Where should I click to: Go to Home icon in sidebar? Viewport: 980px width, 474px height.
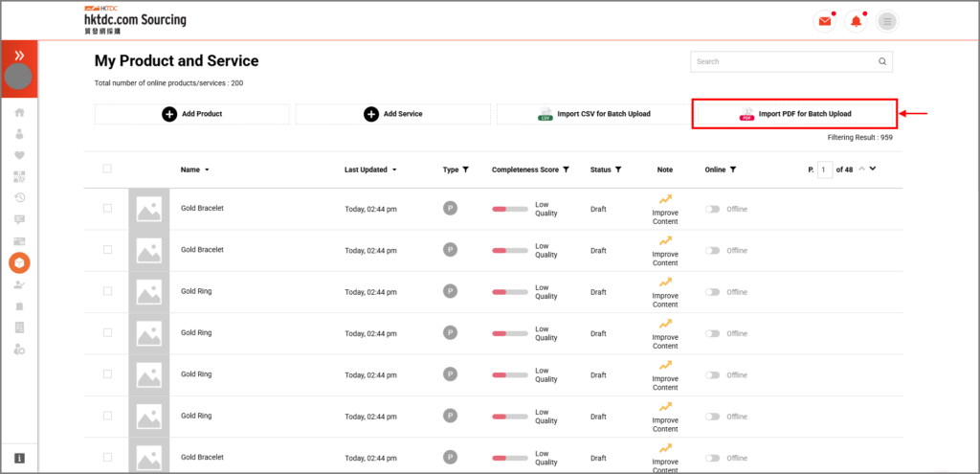(19, 112)
